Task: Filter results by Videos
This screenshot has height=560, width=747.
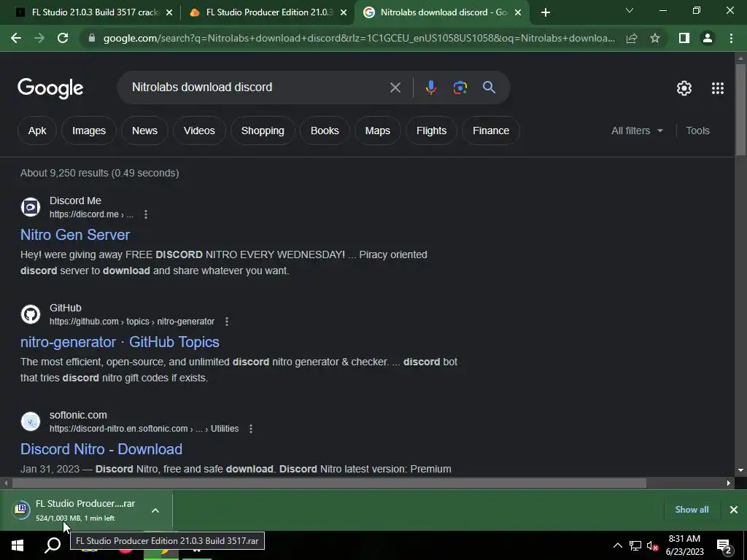Action: pyautogui.click(x=199, y=131)
